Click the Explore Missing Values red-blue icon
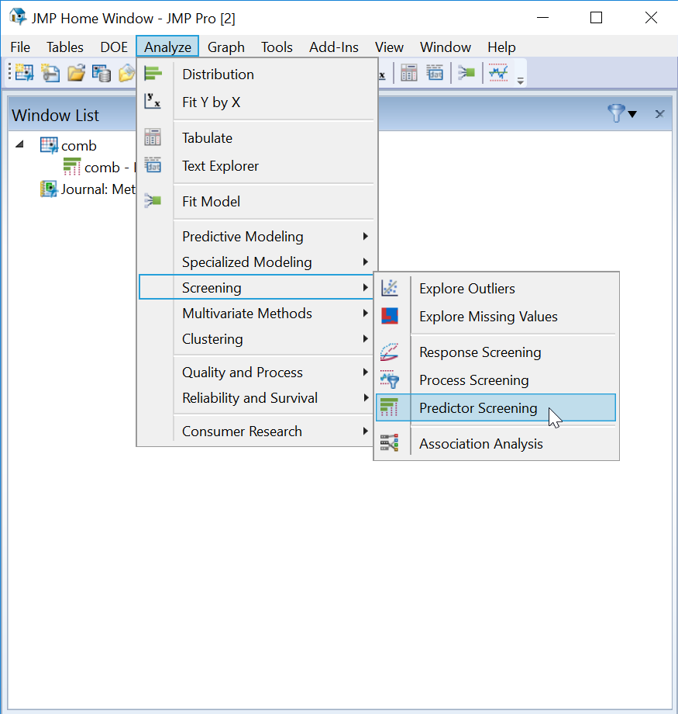Screen dimensions: 678x714 [x=390, y=316]
